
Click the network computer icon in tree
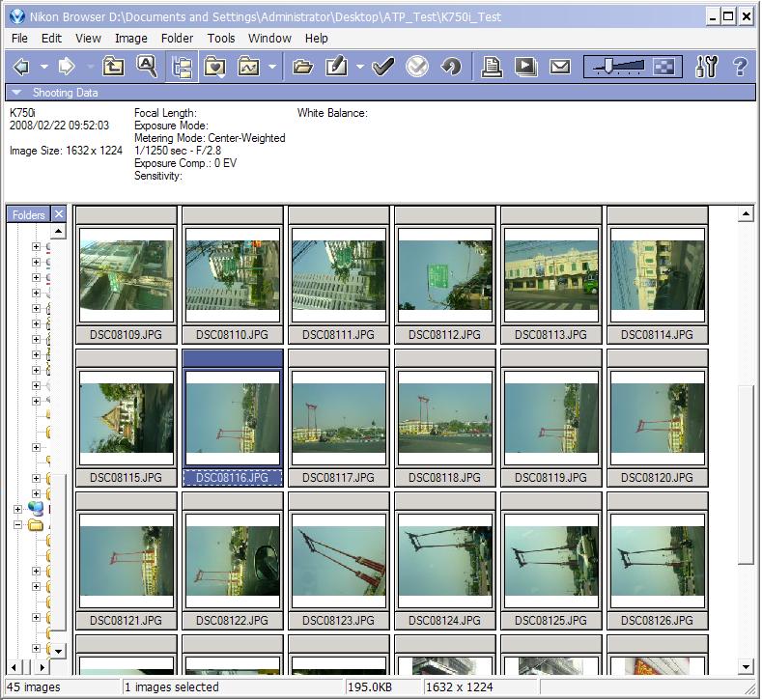click(36, 509)
